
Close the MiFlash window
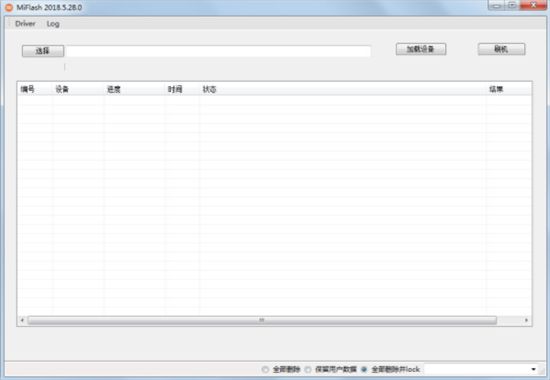point(533,5)
